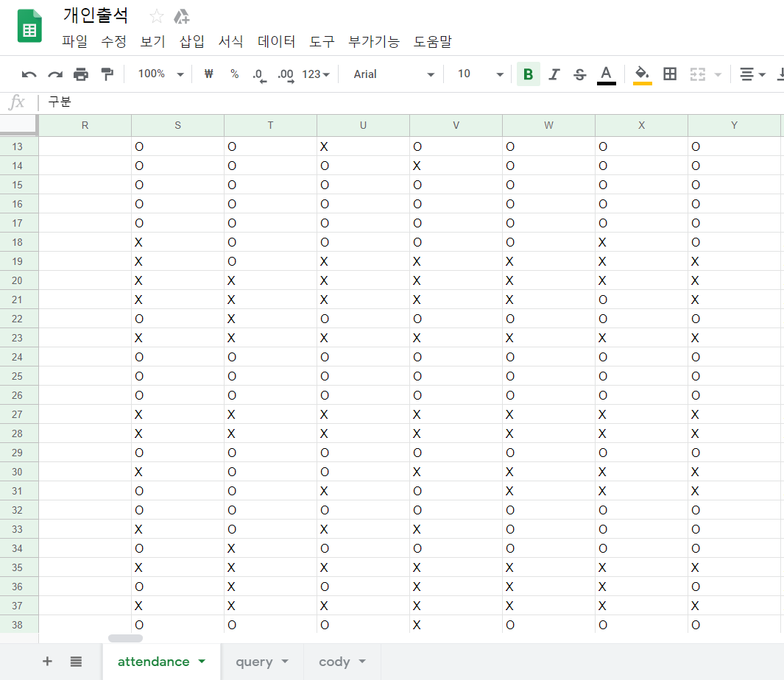Select row 13 header
The height and width of the screenshot is (680, 784).
pos(19,146)
